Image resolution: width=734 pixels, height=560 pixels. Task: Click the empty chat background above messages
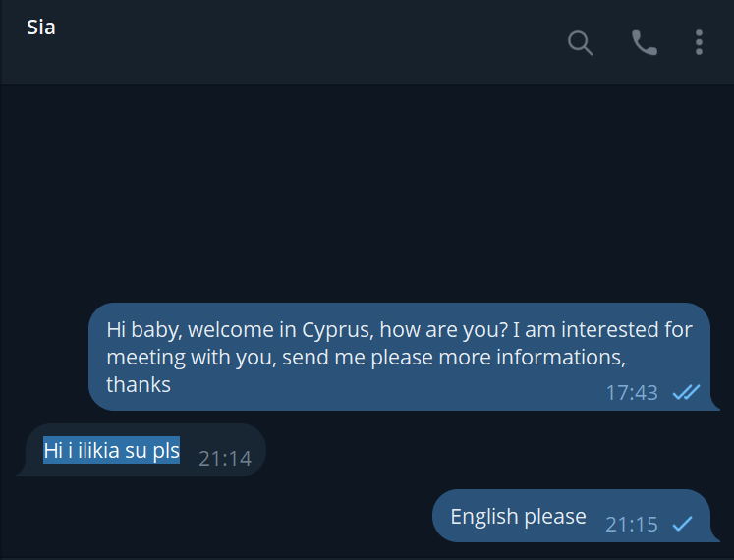[367, 187]
